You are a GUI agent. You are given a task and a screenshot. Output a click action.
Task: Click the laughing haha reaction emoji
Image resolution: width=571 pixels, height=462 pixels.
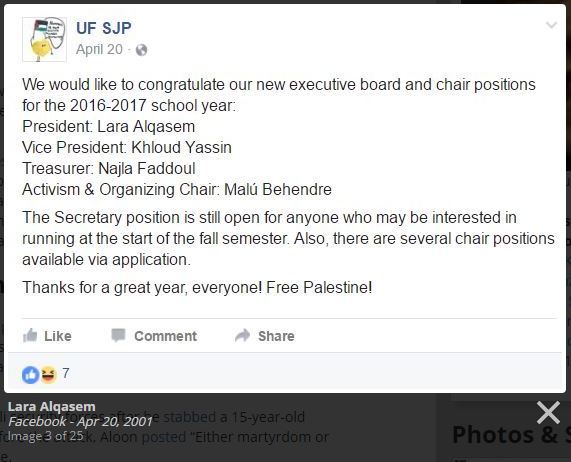pyautogui.click(x=49, y=375)
